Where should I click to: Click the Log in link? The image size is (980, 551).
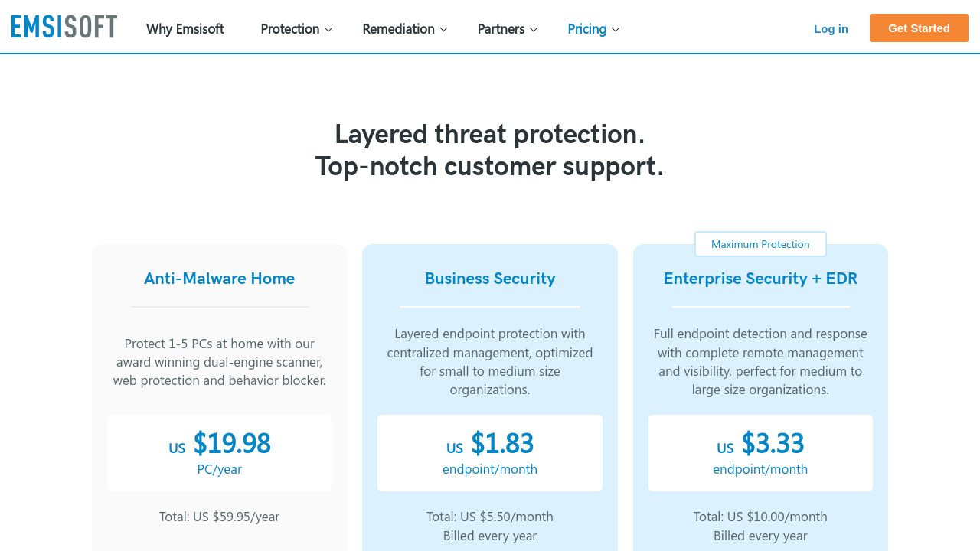(x=831, y=29)
